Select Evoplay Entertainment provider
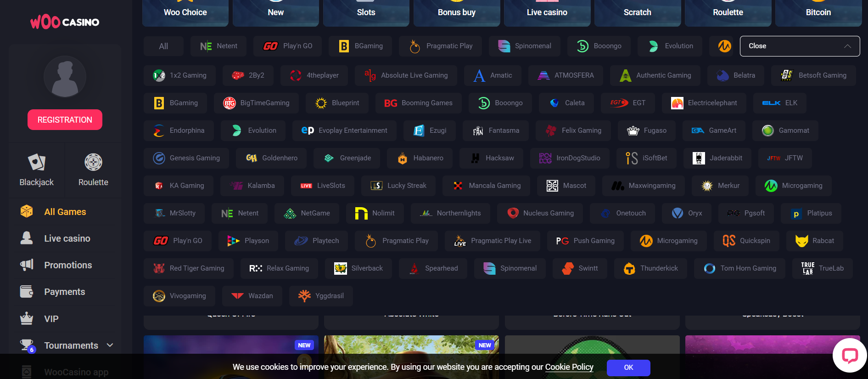 [x=344, y=130]
